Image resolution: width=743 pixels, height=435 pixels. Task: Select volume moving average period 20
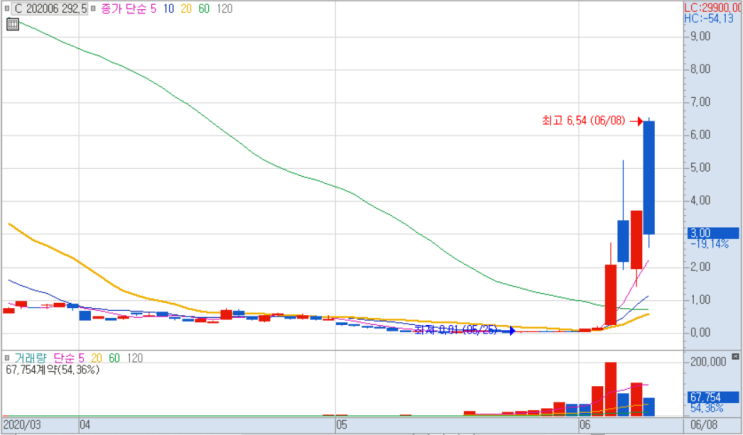pyautogui.click(x=97, y=358)
